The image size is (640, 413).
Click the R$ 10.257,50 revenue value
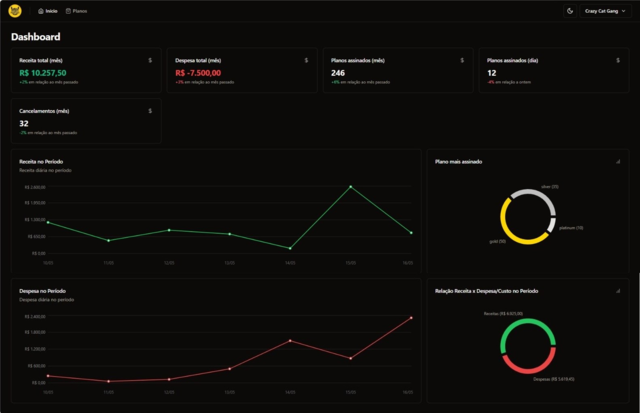click(x=43, y=73)
